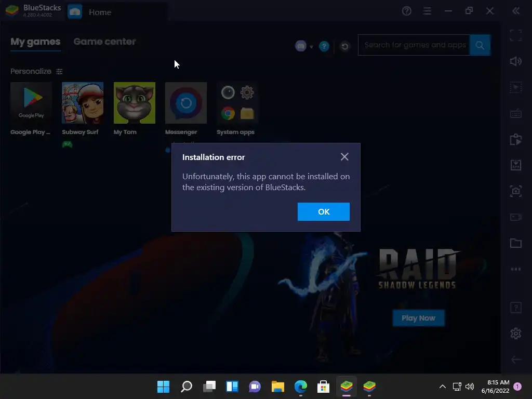The image size is (532, 399).
Task: Open game controls keyboard icon in sidebar
Action: [516, 113]
